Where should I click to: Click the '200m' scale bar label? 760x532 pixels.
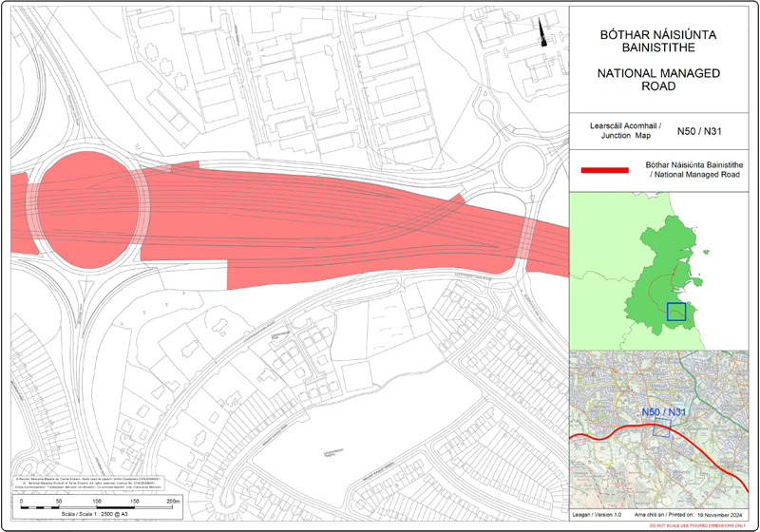174,501
